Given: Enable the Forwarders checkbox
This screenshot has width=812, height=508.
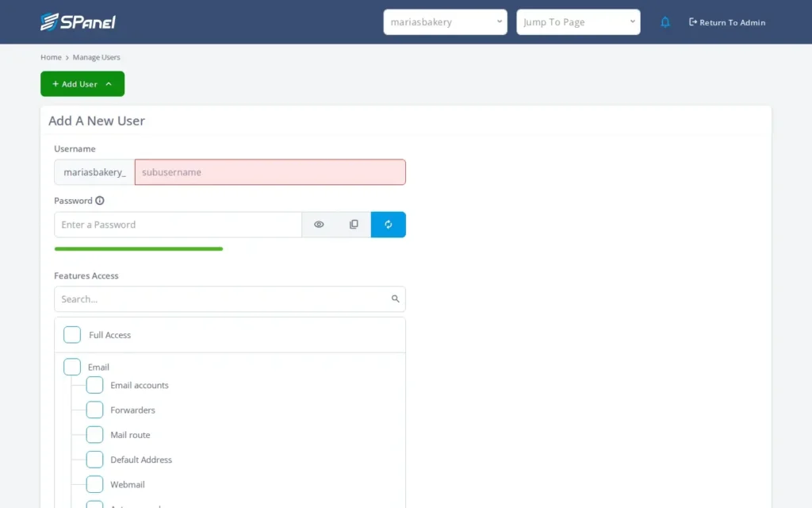Looking at the screenshot, I should [95, 410].
